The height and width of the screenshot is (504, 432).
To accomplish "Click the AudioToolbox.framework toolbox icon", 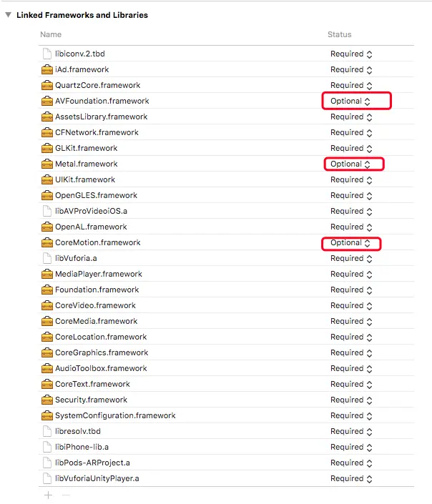I will 47,369.
